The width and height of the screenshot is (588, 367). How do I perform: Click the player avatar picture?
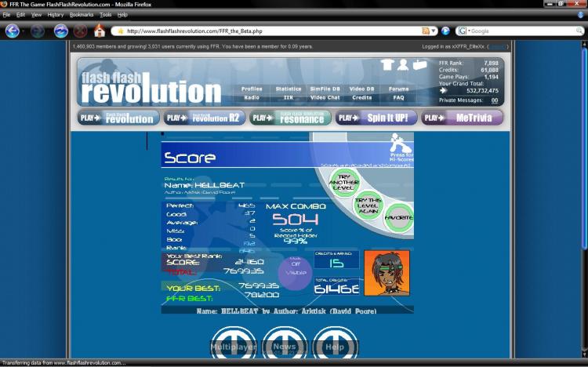tap(387, 273)
